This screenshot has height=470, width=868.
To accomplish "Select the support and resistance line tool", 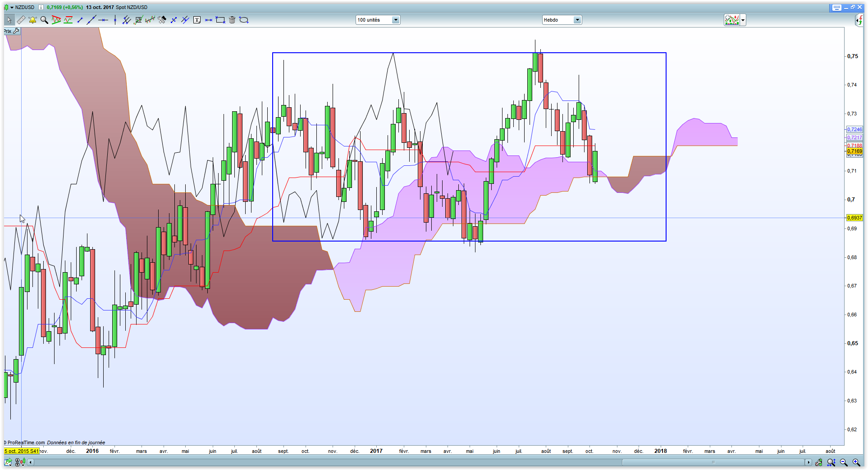I will (68, 20).
